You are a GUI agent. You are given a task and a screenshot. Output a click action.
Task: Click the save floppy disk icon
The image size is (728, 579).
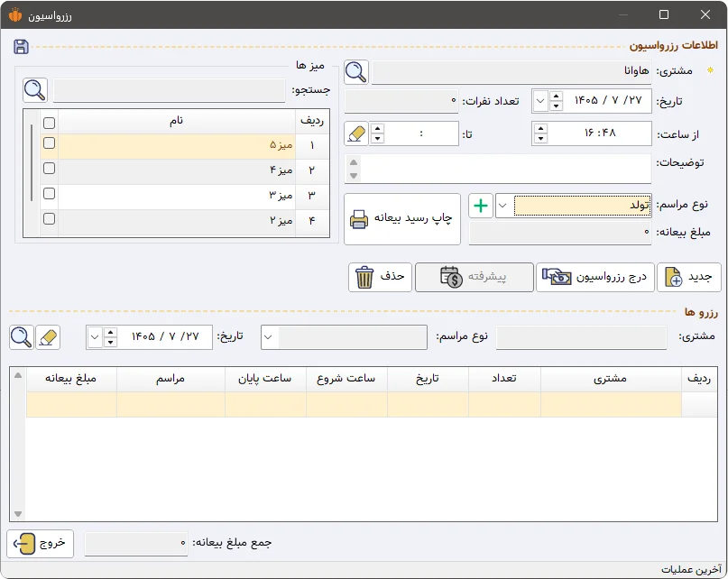click(21, 46)
